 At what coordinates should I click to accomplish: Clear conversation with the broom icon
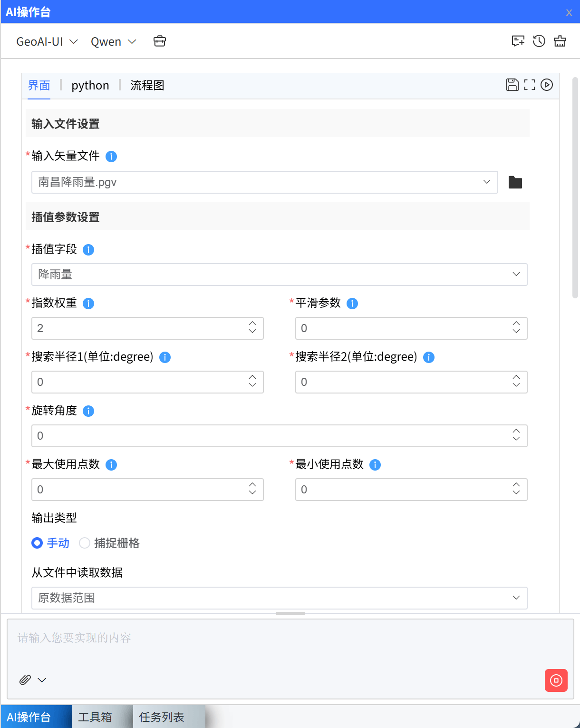(560, 41)
